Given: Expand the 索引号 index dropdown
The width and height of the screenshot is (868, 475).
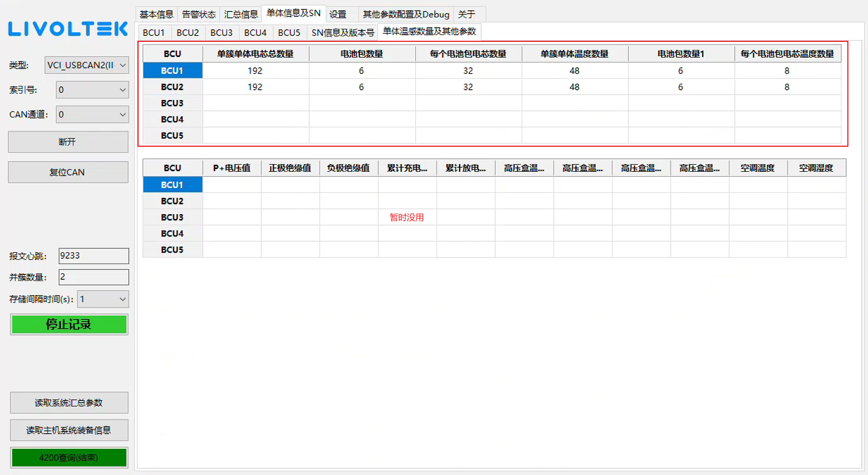Looking at the screenshot, I should [x=92, y=90].
